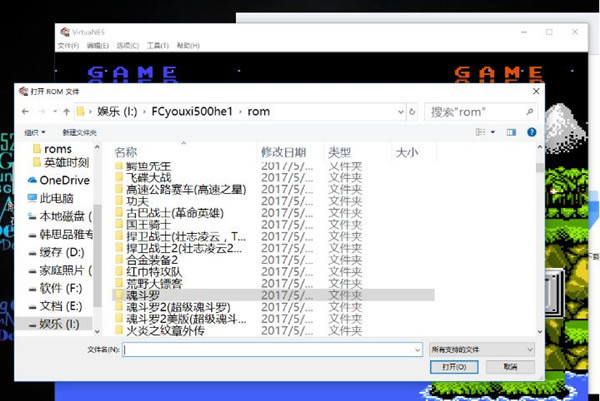Change view layout icon

point(480,132)
